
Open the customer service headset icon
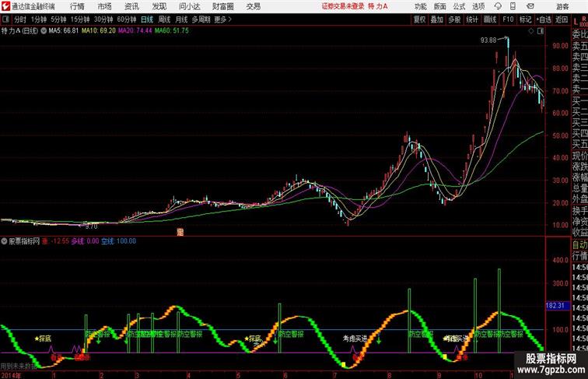coord(498,6)
